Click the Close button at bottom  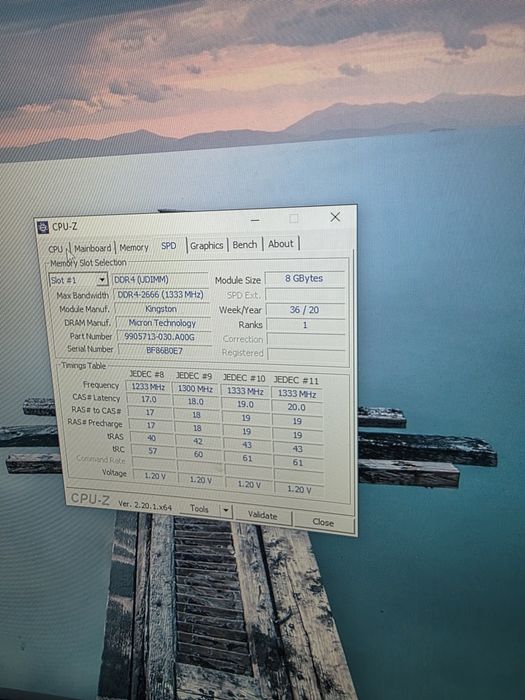click(x=323, y=522)
